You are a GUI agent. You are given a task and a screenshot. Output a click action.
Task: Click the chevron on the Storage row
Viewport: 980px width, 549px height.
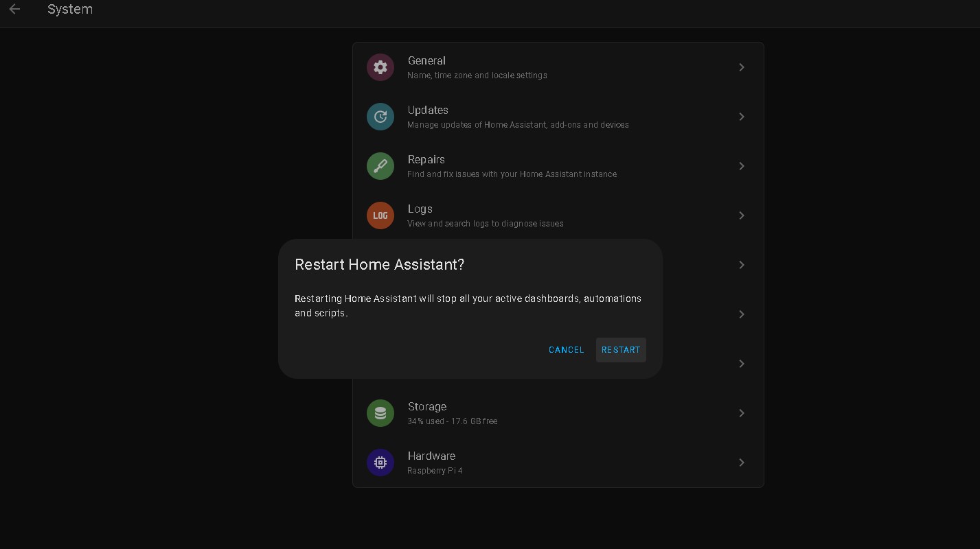tap(742, 413)
